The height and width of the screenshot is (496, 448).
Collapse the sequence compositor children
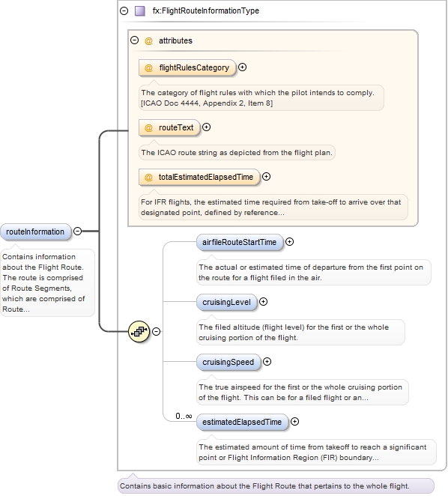coord(157,331)
